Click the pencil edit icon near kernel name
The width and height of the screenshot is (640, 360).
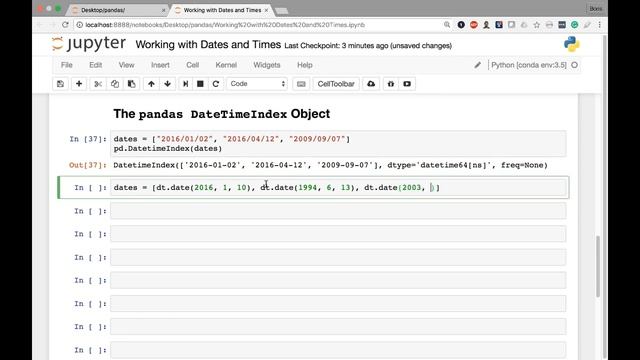click(477, 65)
